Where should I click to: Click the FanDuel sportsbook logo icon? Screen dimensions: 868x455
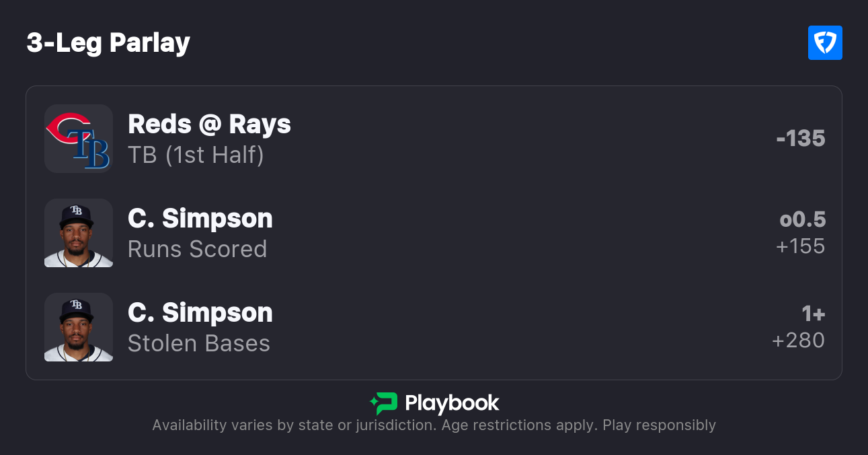825,43
